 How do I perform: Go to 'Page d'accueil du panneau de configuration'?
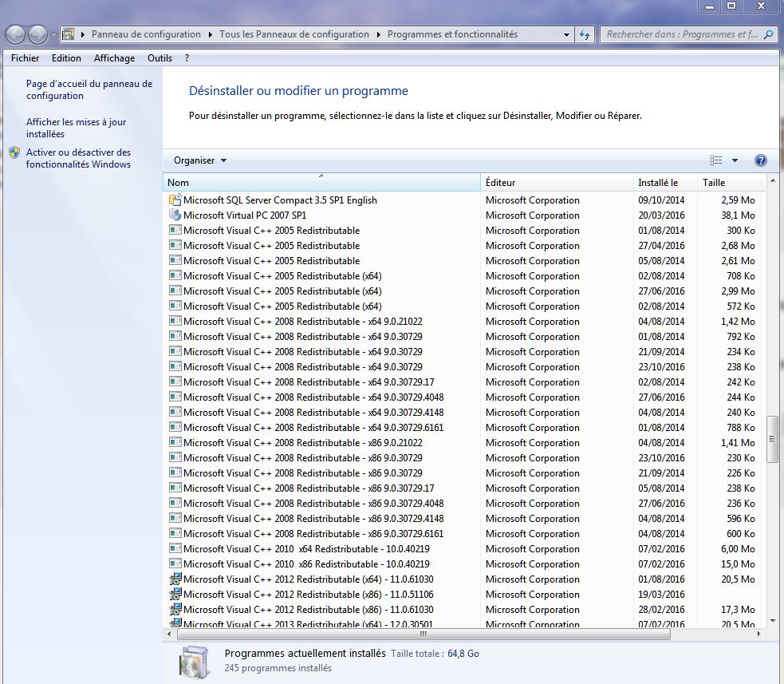(89, 89)
